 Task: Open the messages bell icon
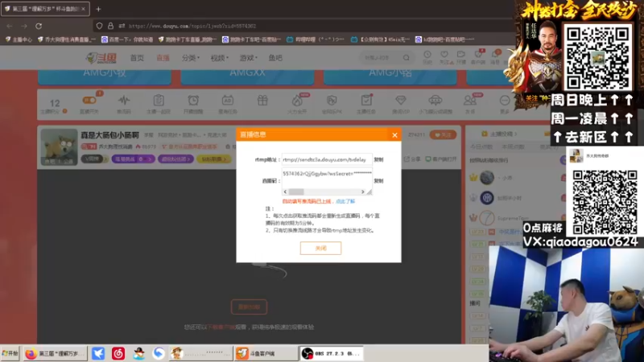click(x=495, y=56)
